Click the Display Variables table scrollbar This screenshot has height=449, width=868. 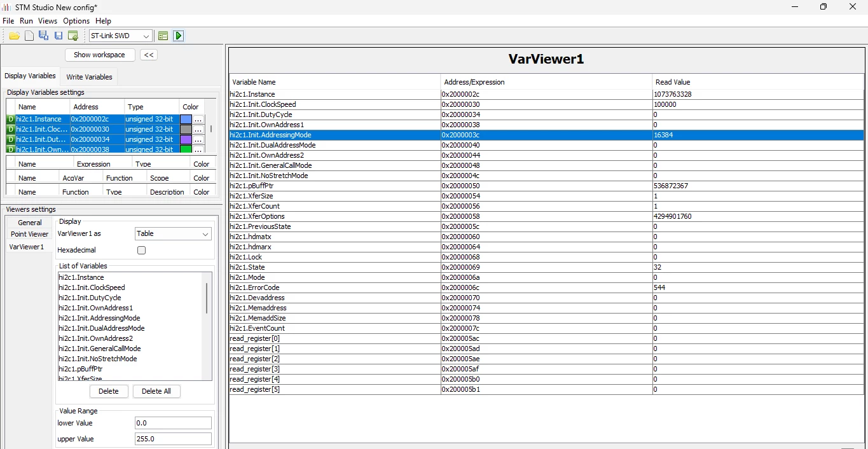click(x=211, y=129)
